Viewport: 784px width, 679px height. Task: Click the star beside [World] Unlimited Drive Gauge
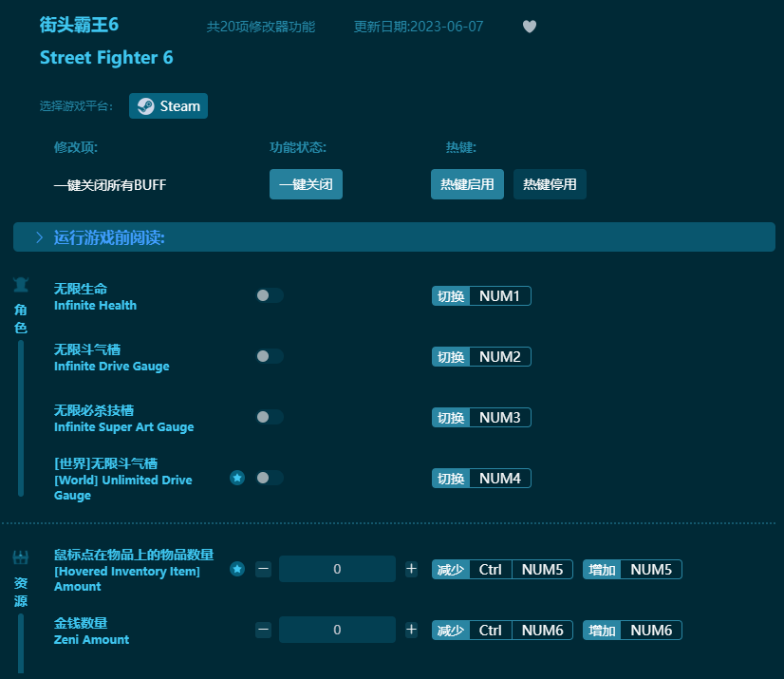pos(236,478)
